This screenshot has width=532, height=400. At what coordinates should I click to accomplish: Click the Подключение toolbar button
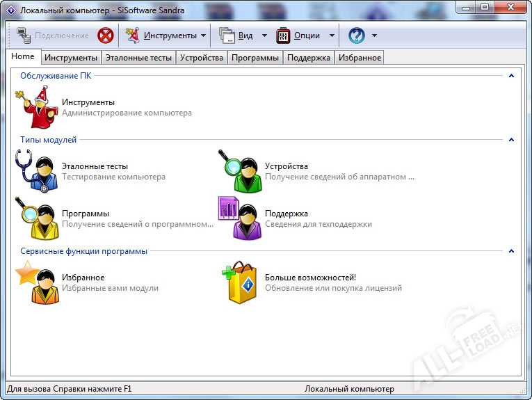[53, 35]
